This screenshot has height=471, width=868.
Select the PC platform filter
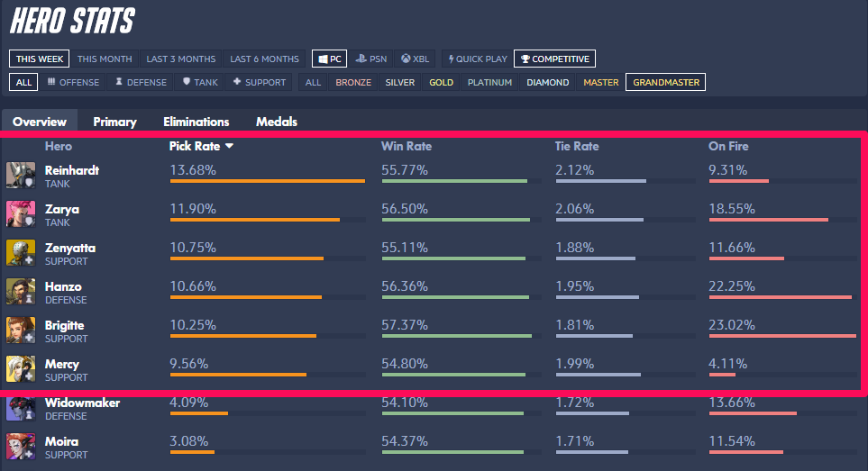click(x=329, y=59)
